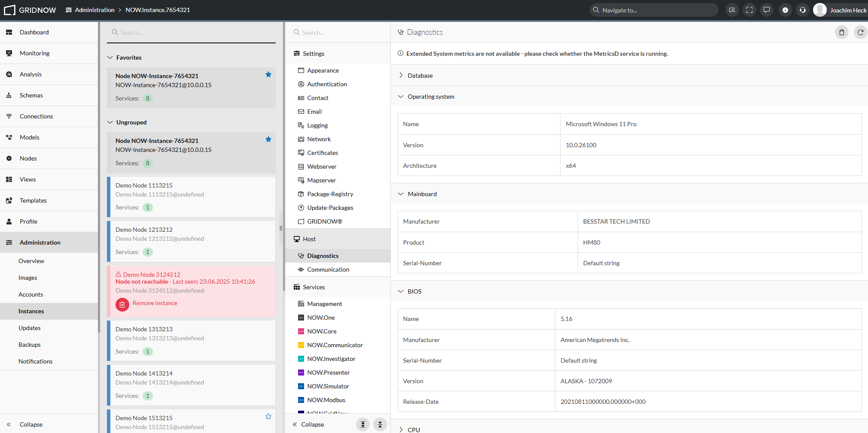Click the red trash icon for Demo Node 3124512
868x433 pixels.
click(122, 305)
